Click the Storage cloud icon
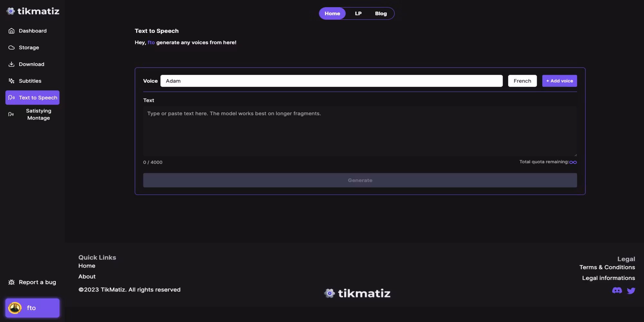The image size is (644, 322). [x=12, y=48]
